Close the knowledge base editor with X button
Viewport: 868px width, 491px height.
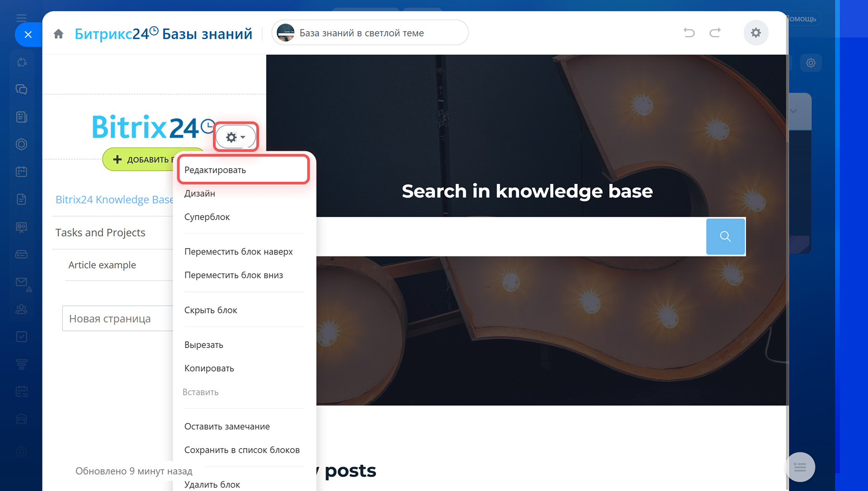(x=28, y=34)
